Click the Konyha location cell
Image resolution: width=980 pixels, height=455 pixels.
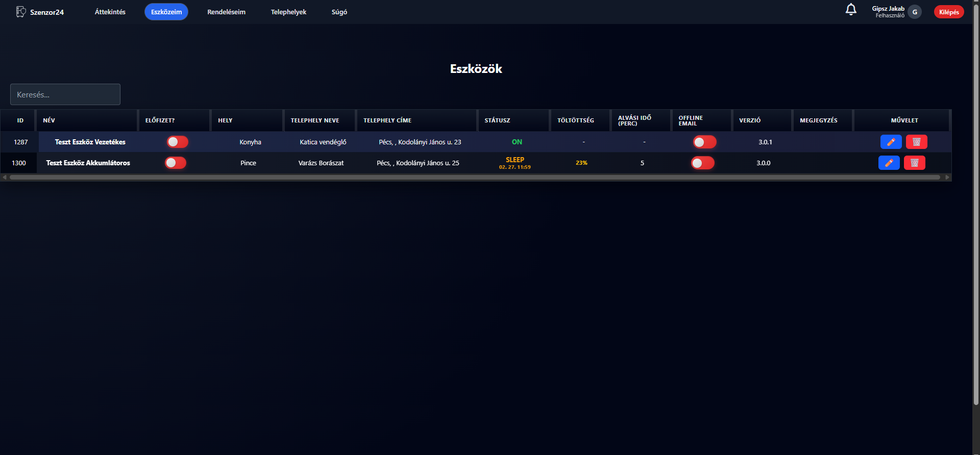[x=250, y=142]
